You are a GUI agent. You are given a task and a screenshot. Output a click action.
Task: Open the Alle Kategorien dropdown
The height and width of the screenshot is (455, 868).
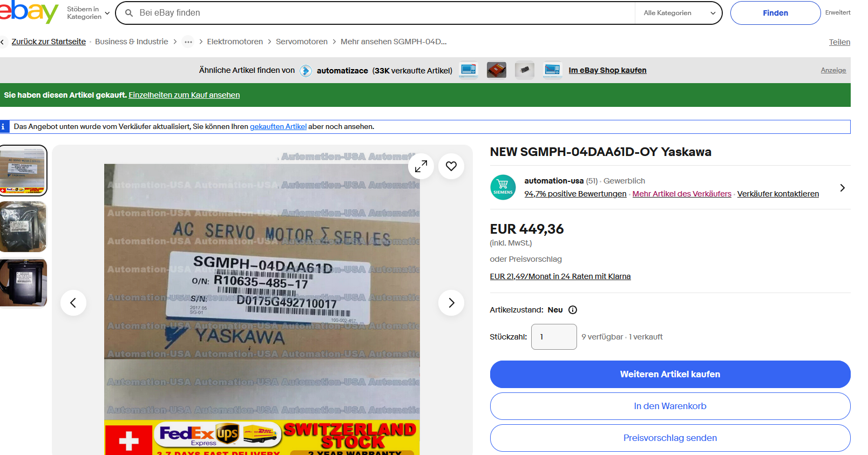(x=680, y=13)
